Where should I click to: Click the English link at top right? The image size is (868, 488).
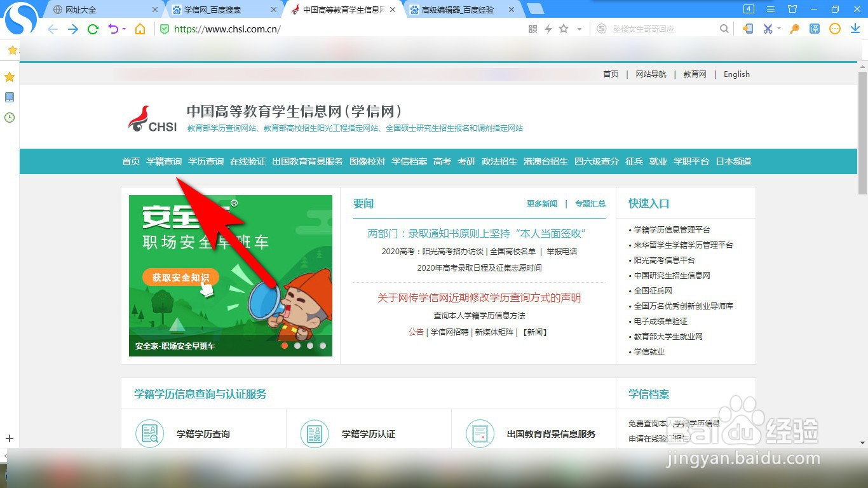coord(736,74)
